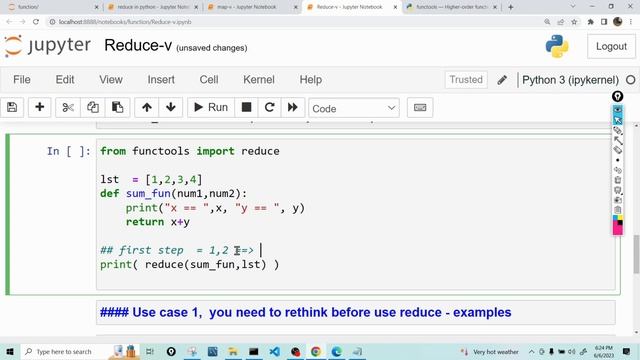The height and width of the screenshot is (360, 640).
Task: Insert a cell below with plus icon
Action: pyautogui.click(x=40, y=107)
